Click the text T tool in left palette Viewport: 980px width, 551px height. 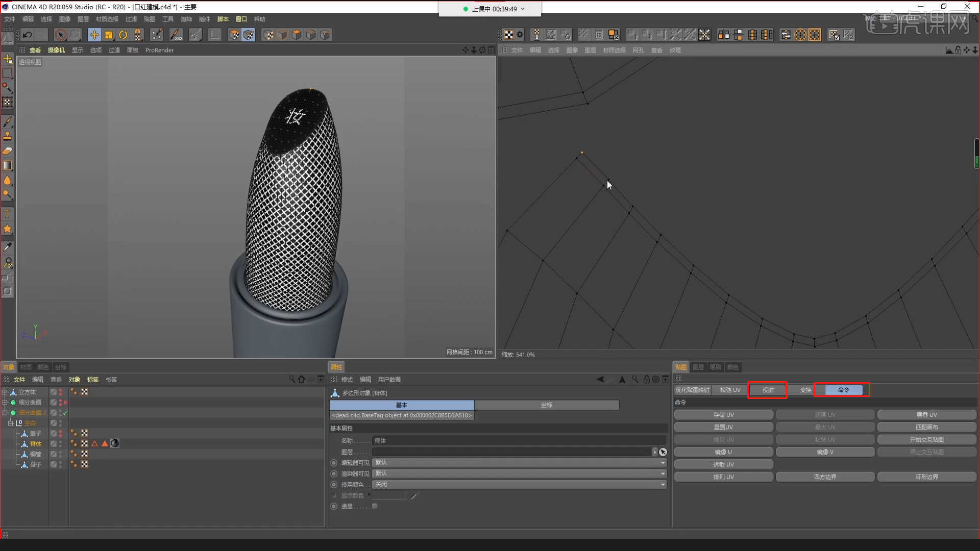click(7, 214)
